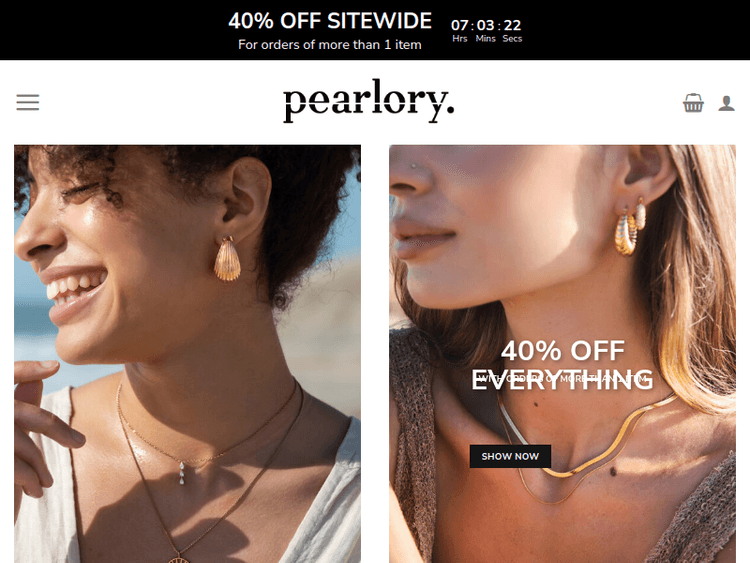This screenshot has width=750, height=563.
Task: Click the 40% OFF SITEWIDE banner headline
Action: [330, 21]
